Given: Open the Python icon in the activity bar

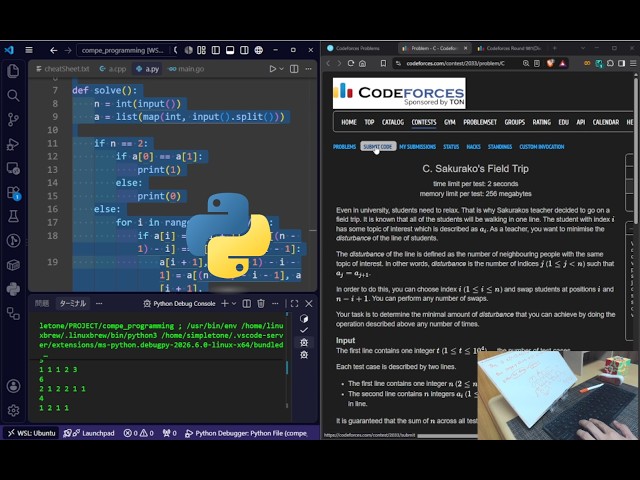Looking at the screenshot, I should [x=13, y=289].
